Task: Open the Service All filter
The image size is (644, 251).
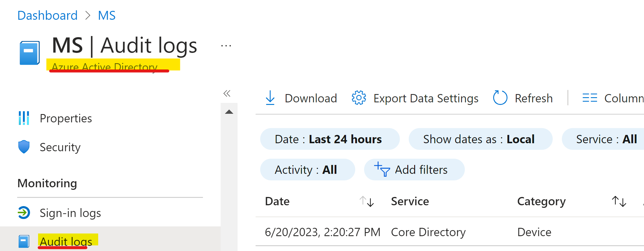Action: [x=603, y=139]
